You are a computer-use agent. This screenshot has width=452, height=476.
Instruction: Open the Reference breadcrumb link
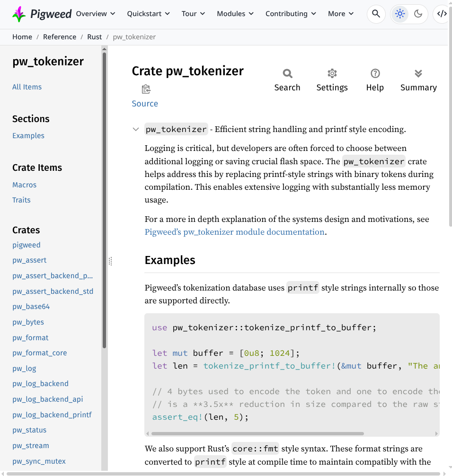(60, 37)
